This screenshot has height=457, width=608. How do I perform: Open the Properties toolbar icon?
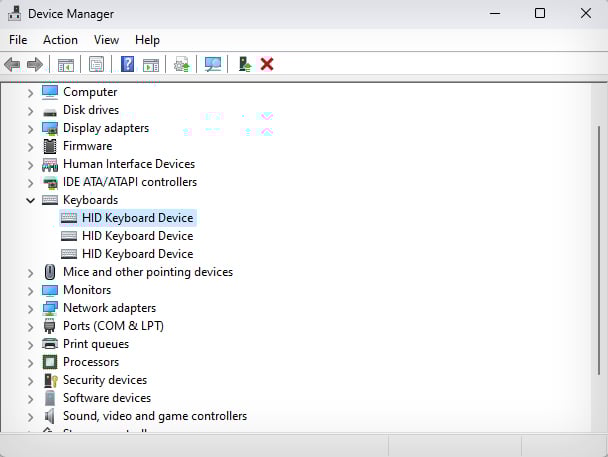(x=96, y=64)
